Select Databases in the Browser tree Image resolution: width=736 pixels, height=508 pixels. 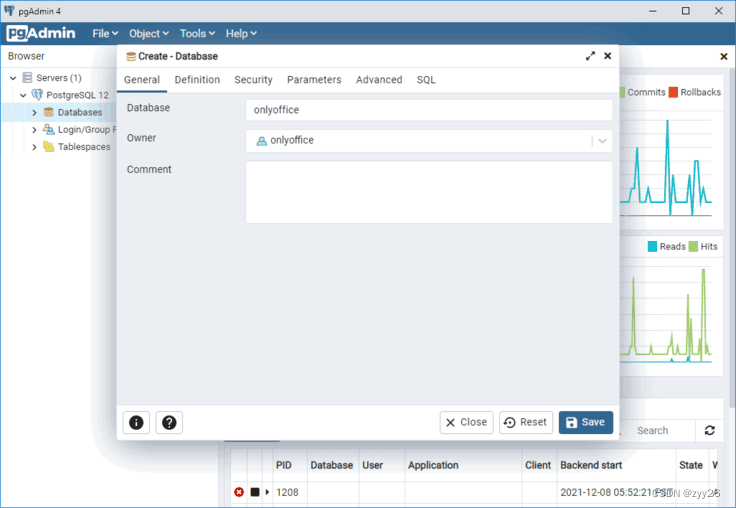80,112
